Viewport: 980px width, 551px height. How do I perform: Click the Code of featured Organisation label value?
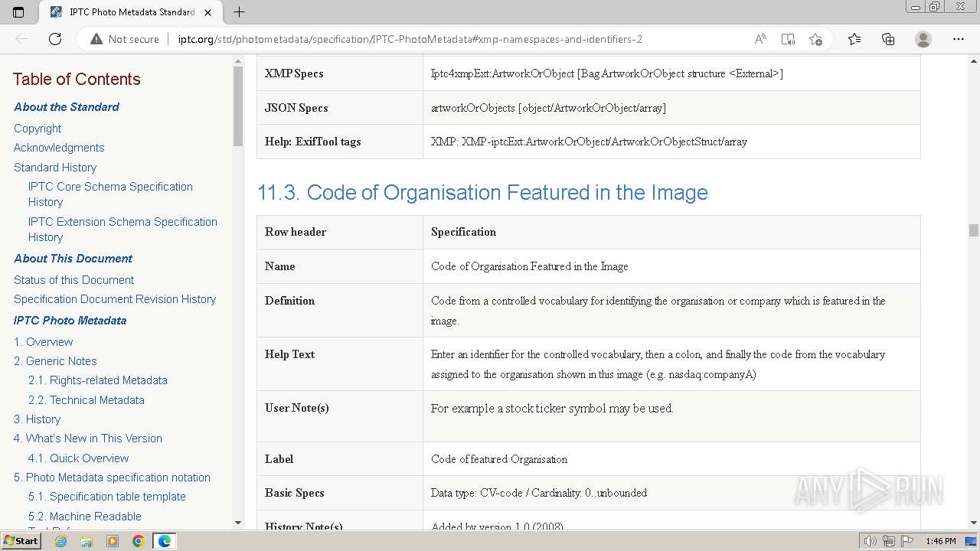pos(499,459)
